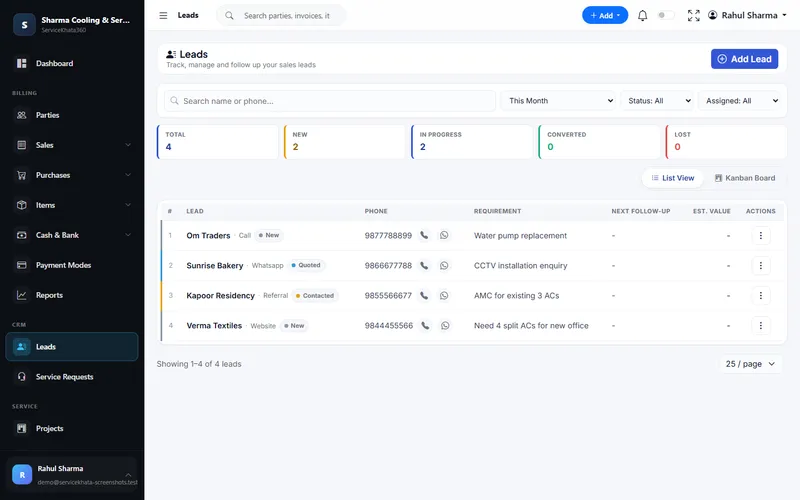Viewport: 800px width, 500px height.
Task: Filter by the Lost stat card
Action: coord(726,142)
